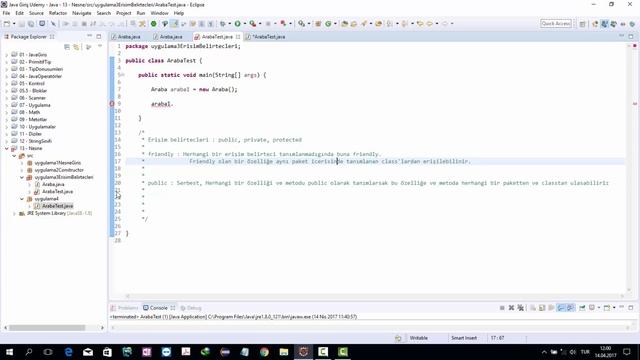Open Chrome from the taskbar
Image resolution: width=640 pixels, height=360 pixels.
pos(264,352)
